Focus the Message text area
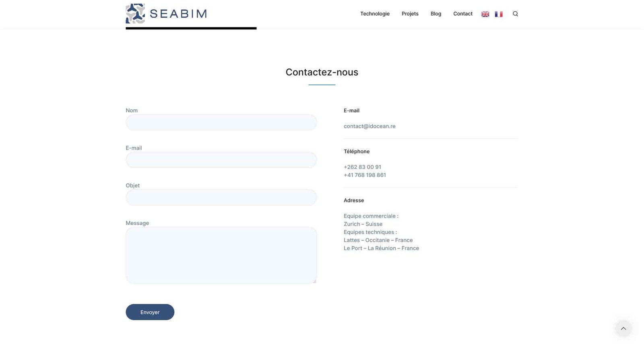644x362 pixels. (x=221, y=255)
